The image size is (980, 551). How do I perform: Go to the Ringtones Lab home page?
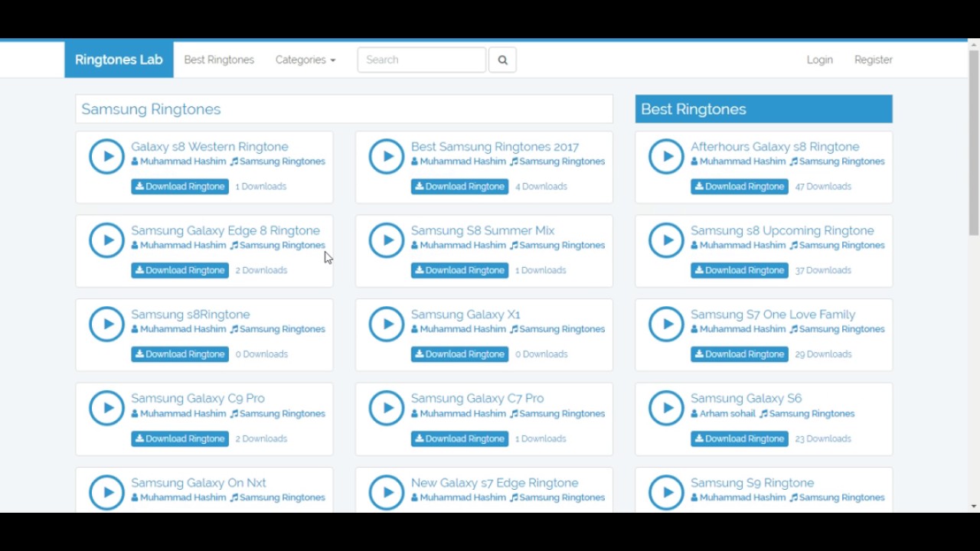pos(119,60)
